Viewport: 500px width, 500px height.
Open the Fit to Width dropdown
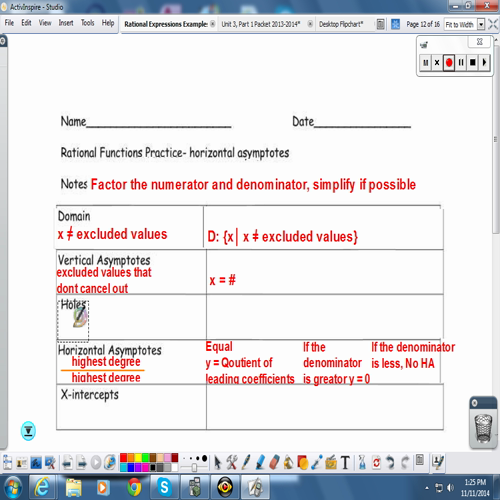tap(481, 24)
